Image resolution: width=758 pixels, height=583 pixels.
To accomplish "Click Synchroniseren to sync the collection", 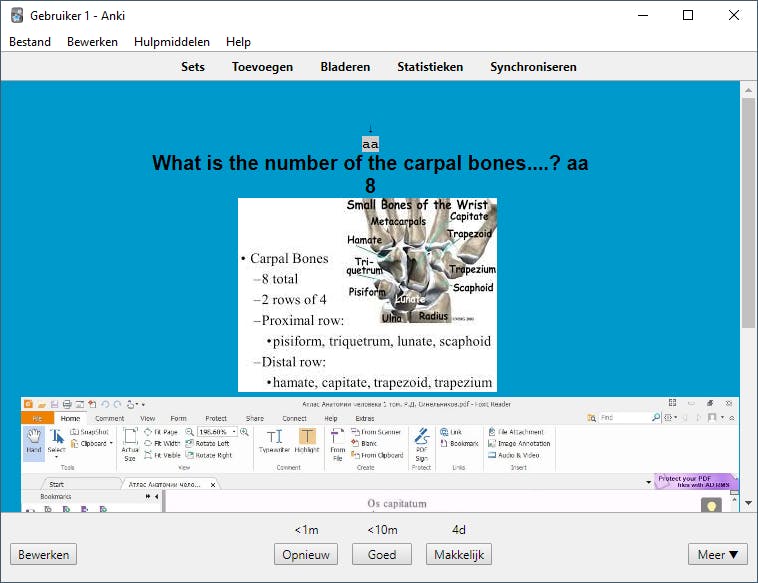I will click(533, 67).
